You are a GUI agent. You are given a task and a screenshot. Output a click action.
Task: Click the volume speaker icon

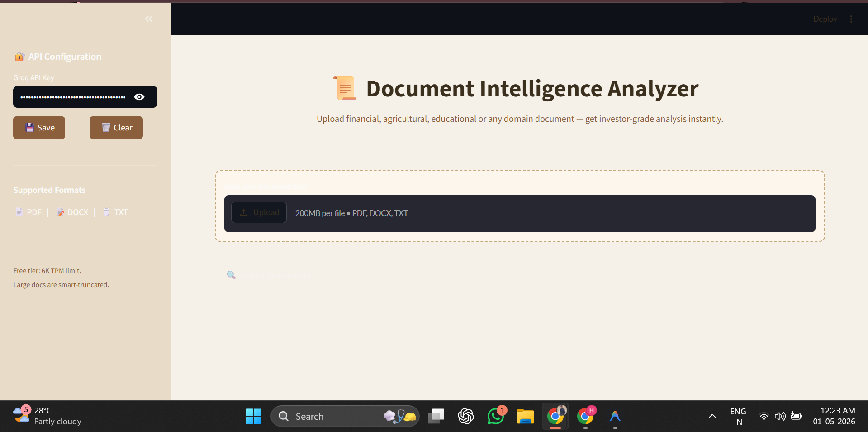pyautogui.click(x=780, y=416)
